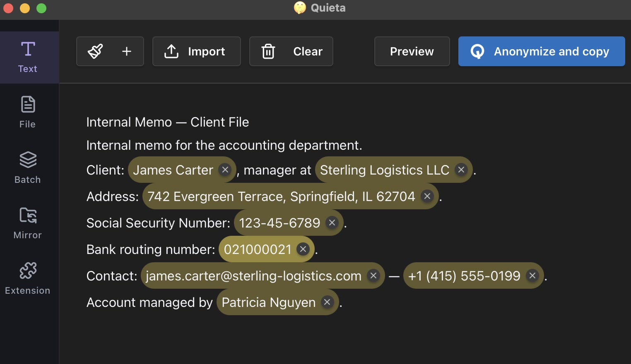Viewport: 631px width, 364px height.
Task: Clear the text with trash button
Action: point(291,51)
